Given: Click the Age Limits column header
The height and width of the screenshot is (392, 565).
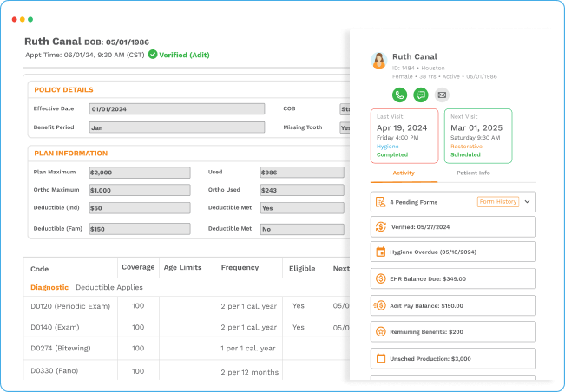Looking at the screenshot, I should point(182,267).
